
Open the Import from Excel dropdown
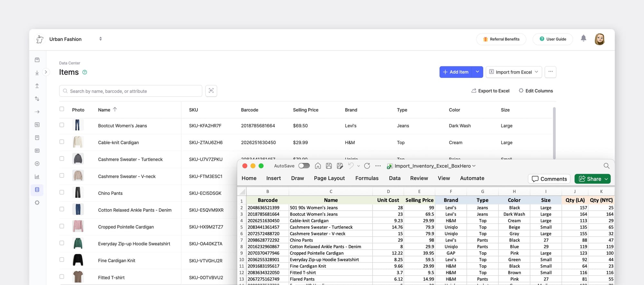coord(514,72)
